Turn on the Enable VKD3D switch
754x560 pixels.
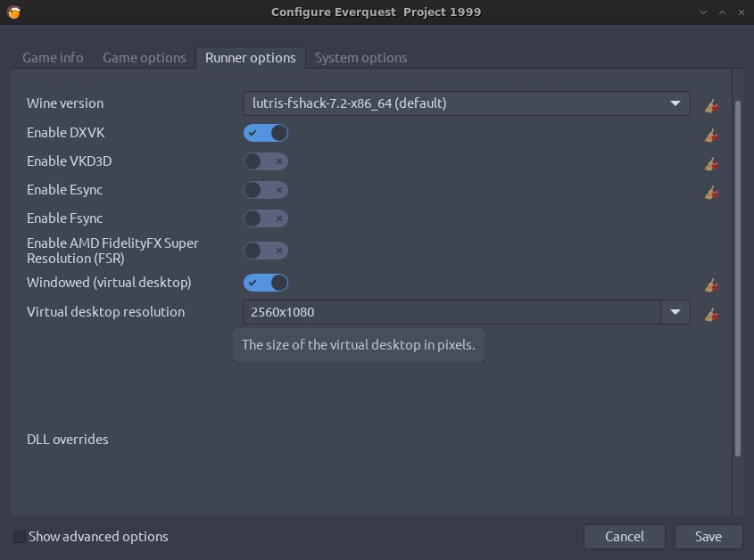click(266, 161)
